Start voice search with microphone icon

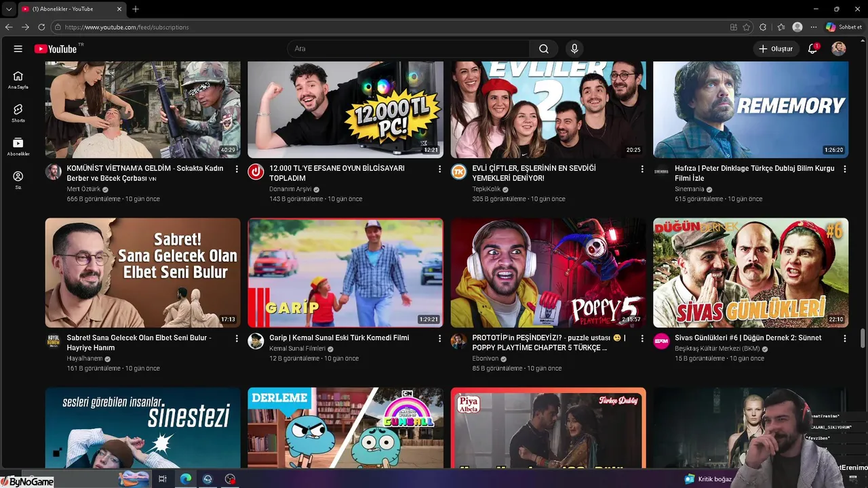point(574,49)
